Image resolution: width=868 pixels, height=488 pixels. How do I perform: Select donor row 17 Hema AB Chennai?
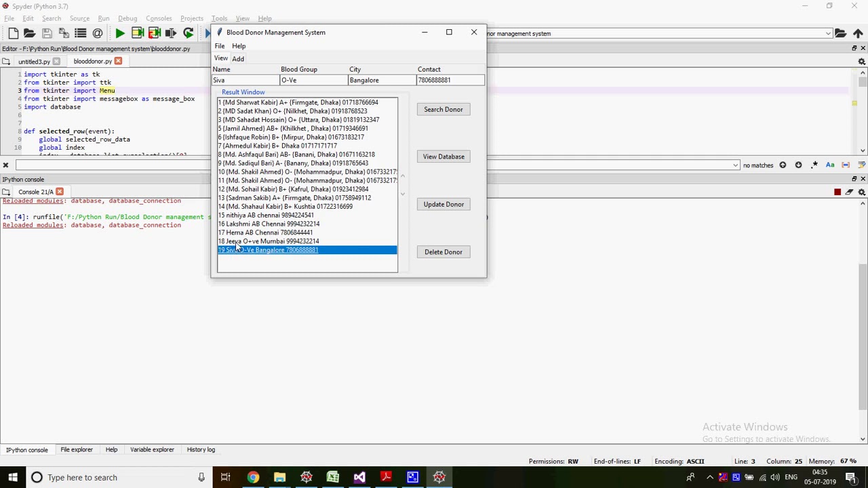point(307,232)
